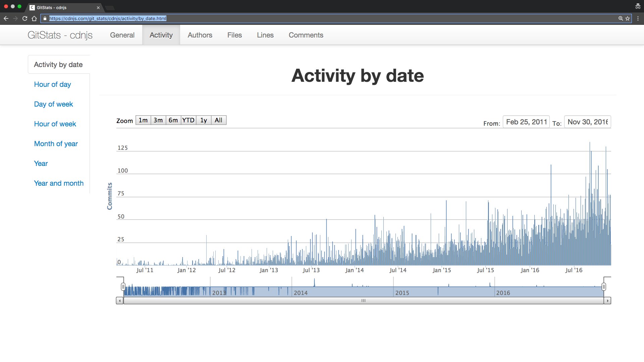The height and width of the screenshot is (362, 644).
Task: Reload the current page
Action: coord(25,18)
